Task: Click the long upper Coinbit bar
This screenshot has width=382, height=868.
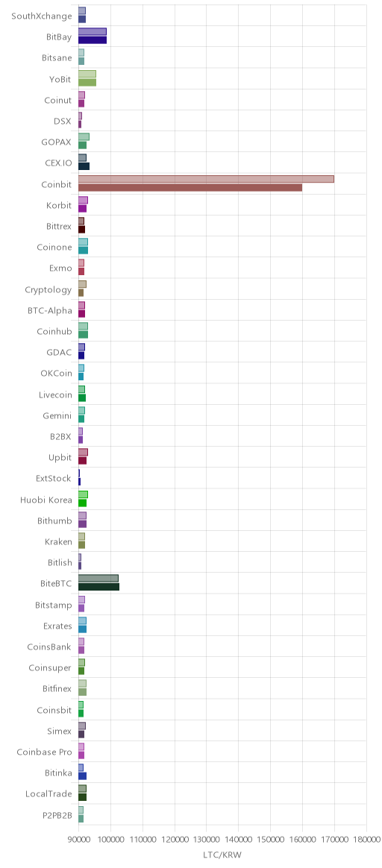Action: coord(206,179)
